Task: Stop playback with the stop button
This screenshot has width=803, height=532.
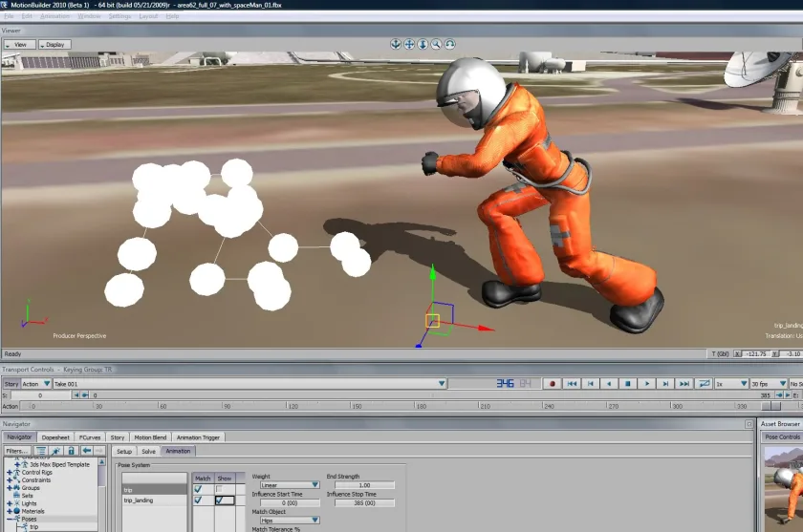Action: coord(628,384)
